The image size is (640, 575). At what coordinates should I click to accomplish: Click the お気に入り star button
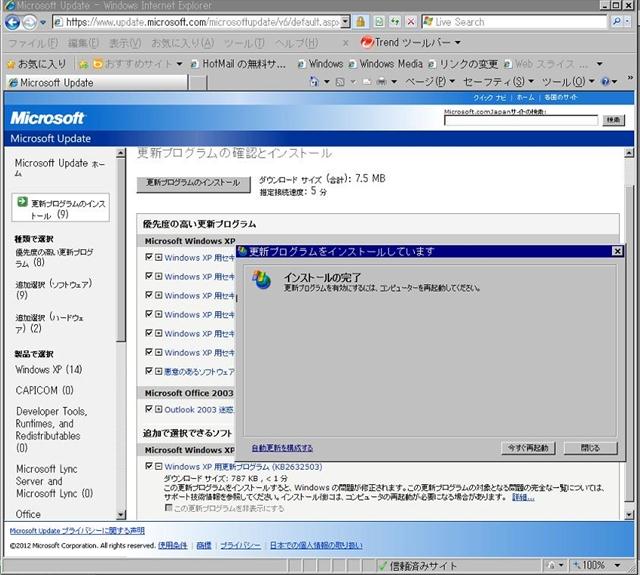tap(37, 64)
